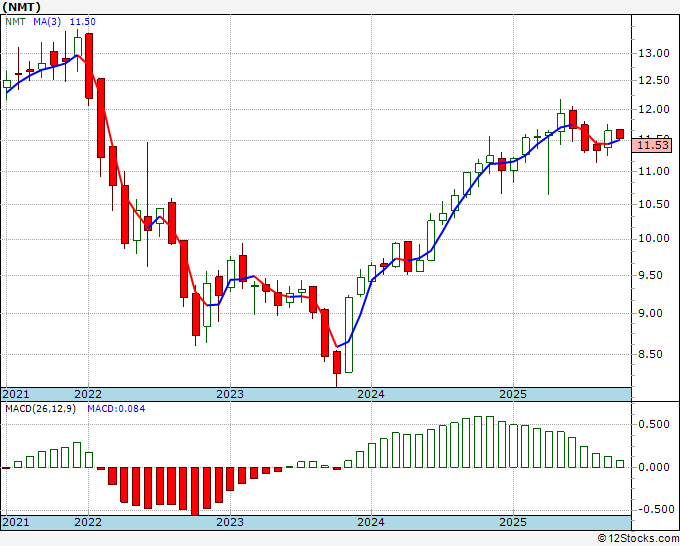Click the tall green candle before 2024
Image resolution: width=680 pixels, height=546 pixels.
pos(349,334)
